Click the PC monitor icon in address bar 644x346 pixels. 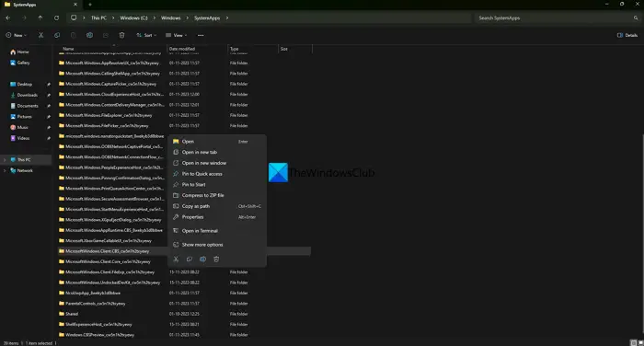click(74, 18)
